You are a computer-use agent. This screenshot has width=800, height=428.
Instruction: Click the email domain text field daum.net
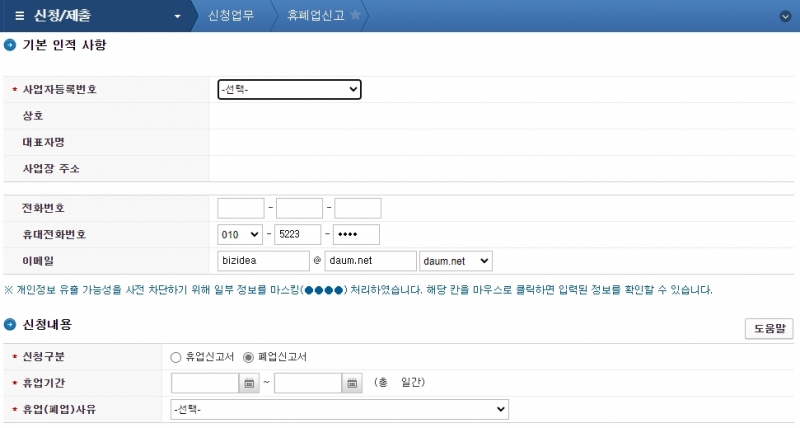click(x=370, y=261)
